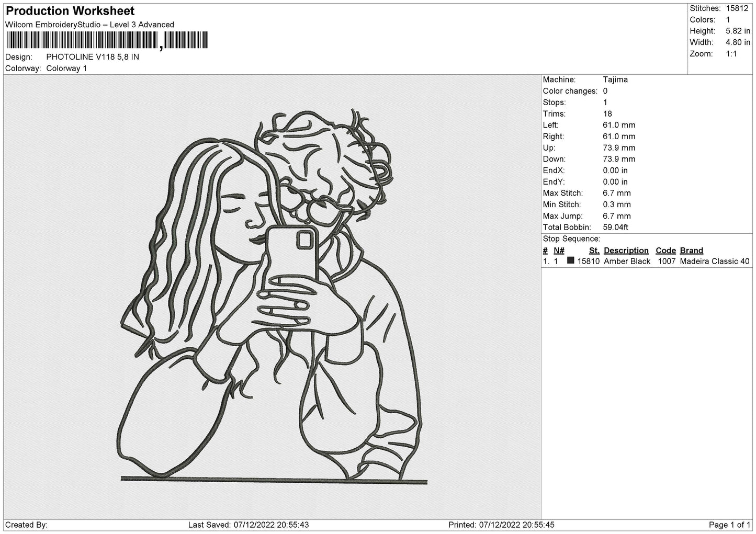Click the Machine value Tajima
Image resolution: width=756 pixels, height=534 pixels.
click(615, 79)
